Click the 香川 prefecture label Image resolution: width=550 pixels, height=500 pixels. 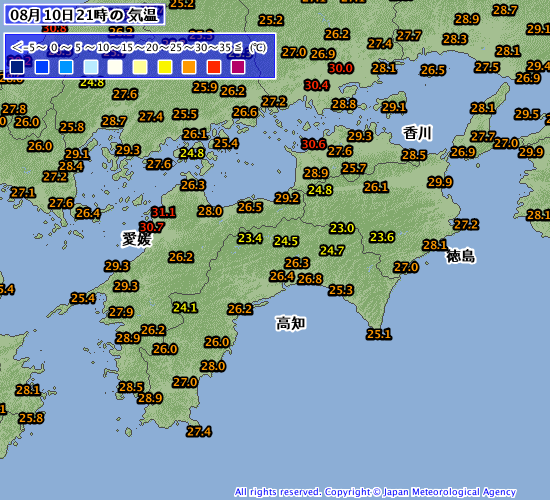pos(417,133)
